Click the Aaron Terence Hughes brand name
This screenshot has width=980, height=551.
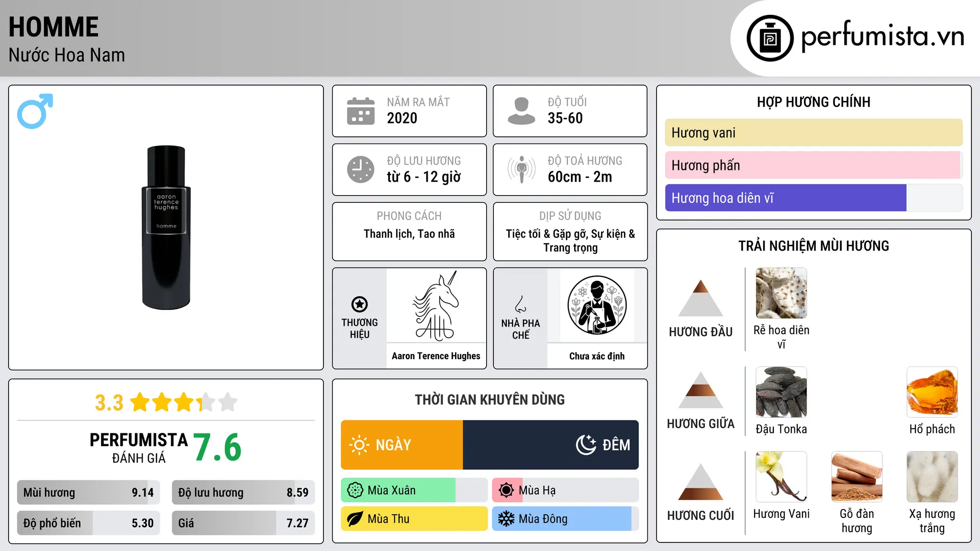436,356
